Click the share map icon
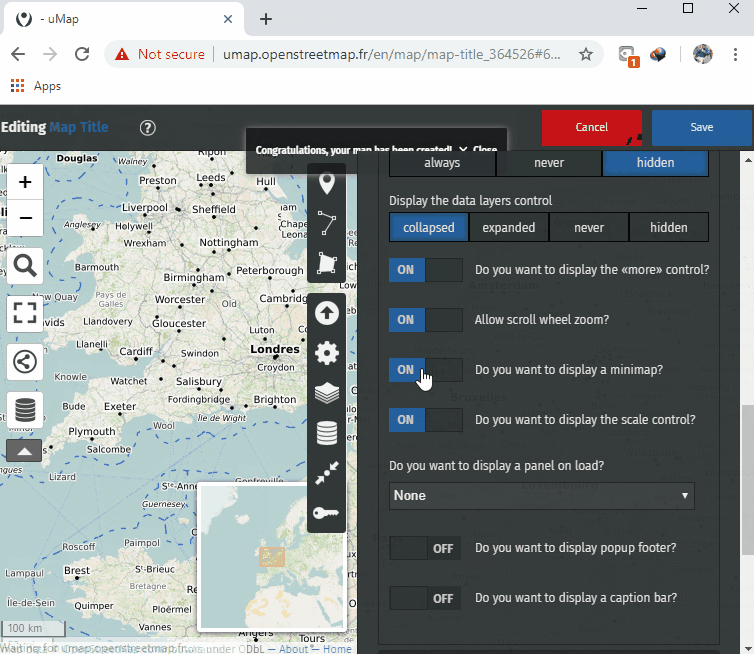This screenshot has height=654, width=754. [x=25, y=361]
